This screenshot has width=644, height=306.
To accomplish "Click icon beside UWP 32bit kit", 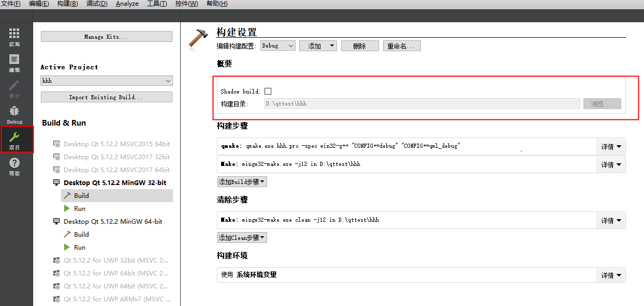I will point(56,261).
